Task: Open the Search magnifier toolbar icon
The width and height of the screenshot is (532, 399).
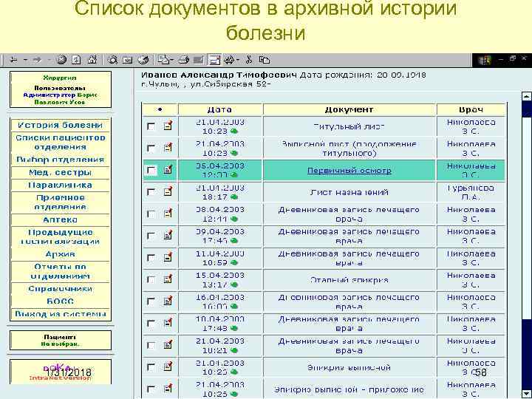Action: [112, 60]
